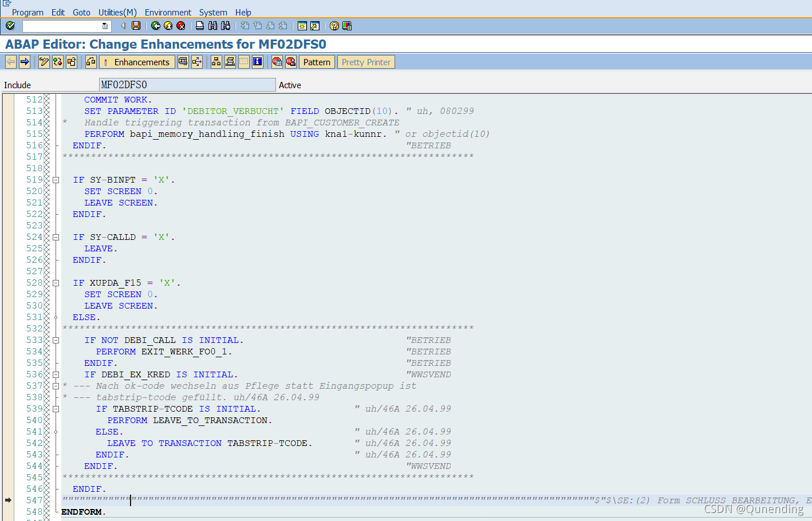Cancel with the red X icon
Image resolution: width=812 pixels, height=521 pixels.
181,26
